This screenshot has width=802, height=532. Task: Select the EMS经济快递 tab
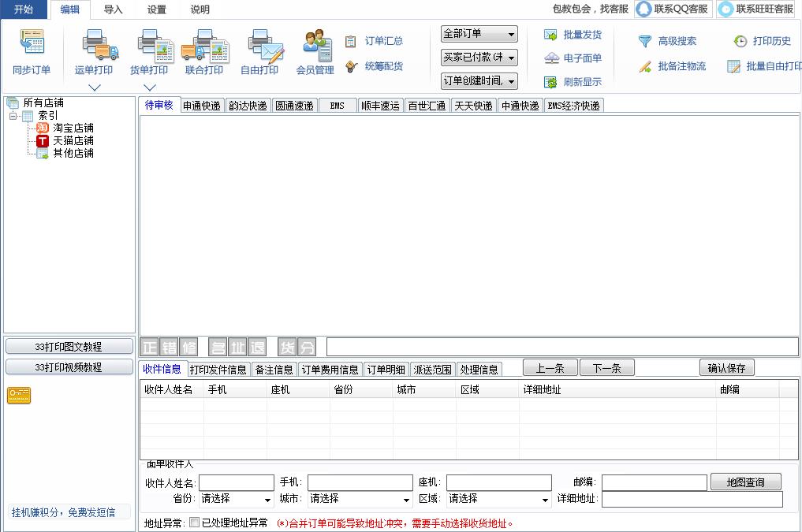coord(574,106)
